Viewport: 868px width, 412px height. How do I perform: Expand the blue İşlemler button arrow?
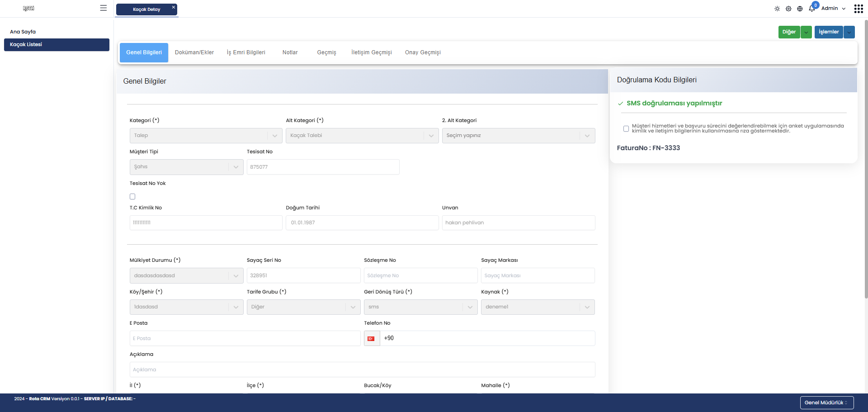tap(849, 32)
